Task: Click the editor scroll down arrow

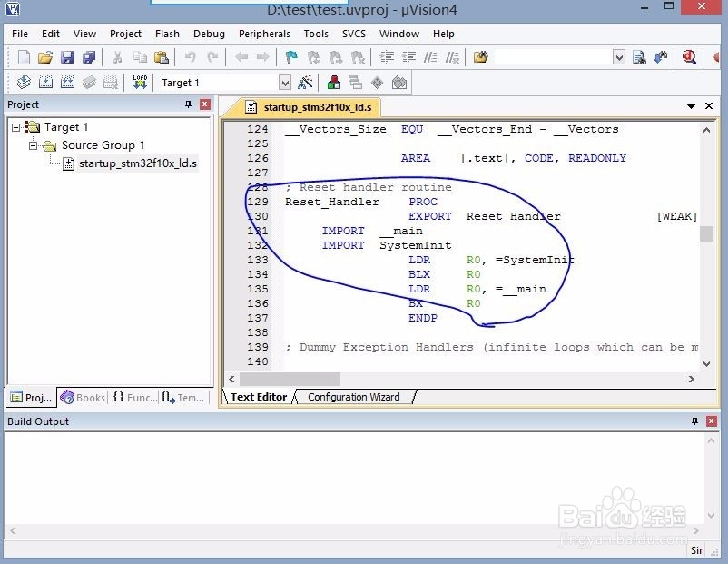Action: click(706, 364)
